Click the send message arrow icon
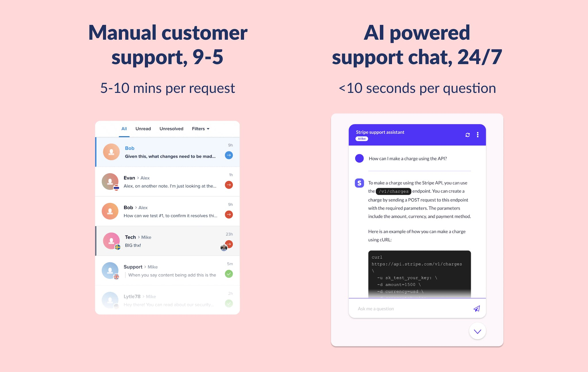The width and height of the screenshot is (588, 372). 477,308
